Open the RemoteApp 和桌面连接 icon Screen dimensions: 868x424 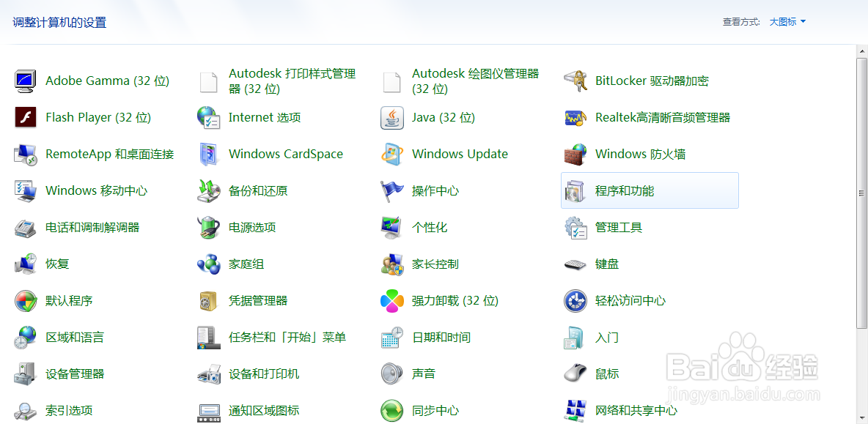25,154
